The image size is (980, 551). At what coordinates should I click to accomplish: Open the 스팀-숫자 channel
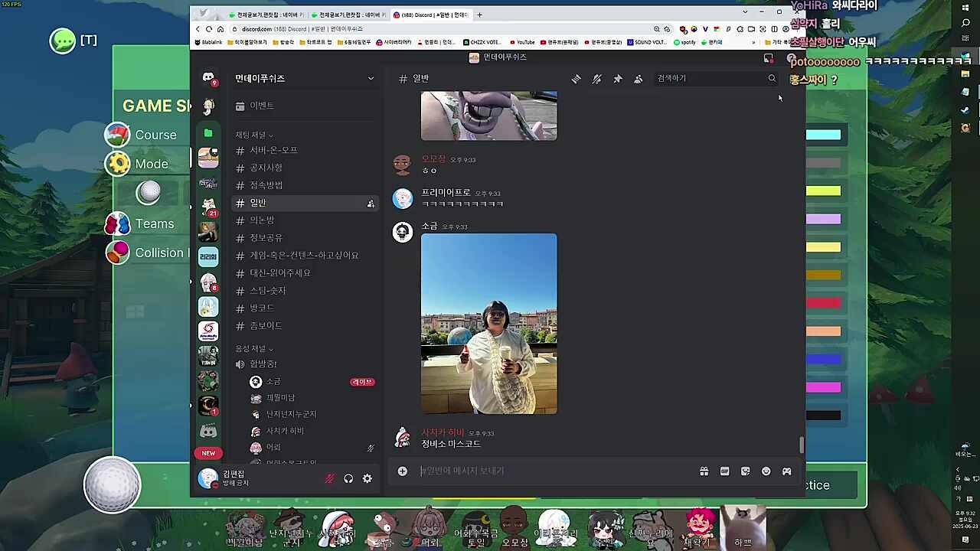click(x=305, y=291)
